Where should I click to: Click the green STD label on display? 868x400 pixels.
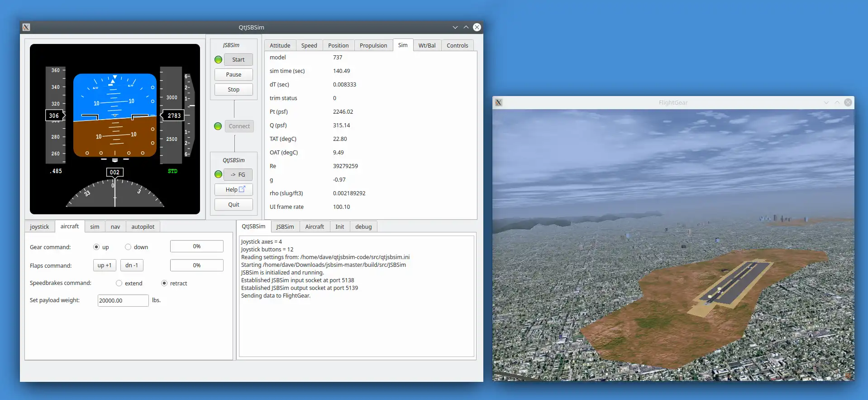[172, 171]
